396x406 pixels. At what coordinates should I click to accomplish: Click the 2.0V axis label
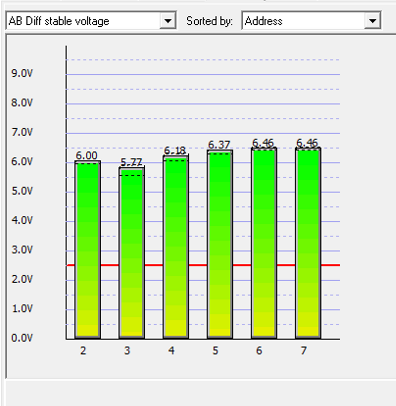click(22, 279)
